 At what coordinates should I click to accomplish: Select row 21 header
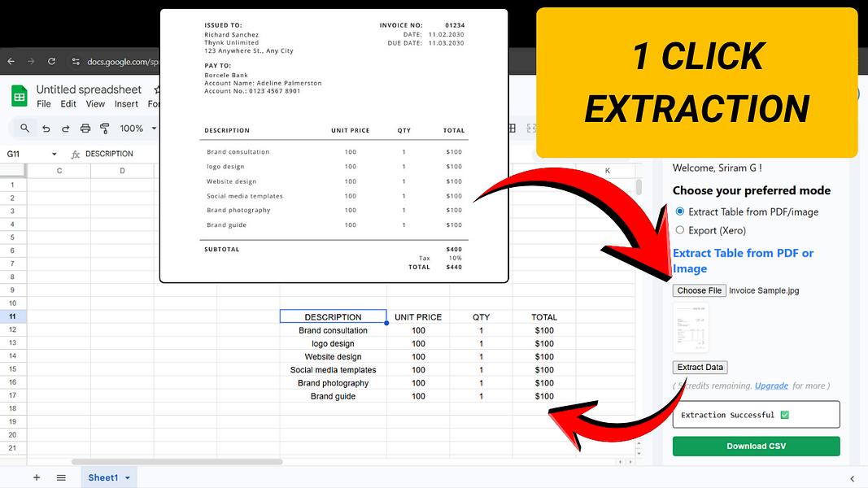tap(13, 448)
